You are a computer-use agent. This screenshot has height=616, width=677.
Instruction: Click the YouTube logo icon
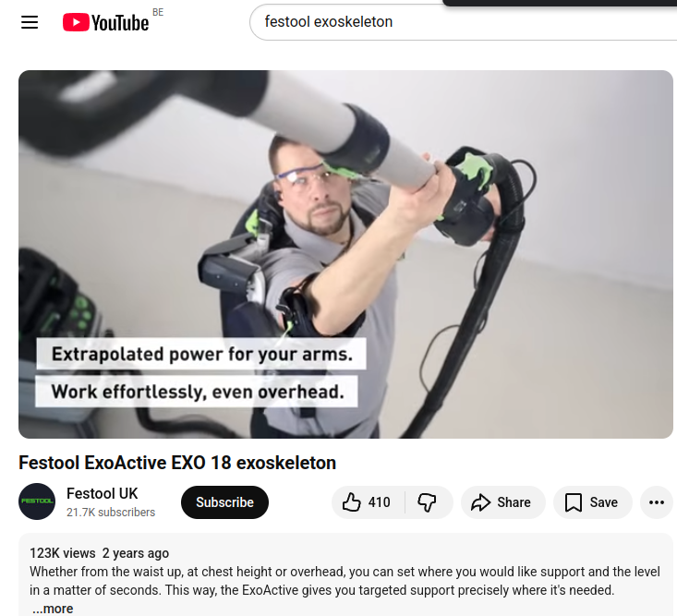tap(76, 22)
